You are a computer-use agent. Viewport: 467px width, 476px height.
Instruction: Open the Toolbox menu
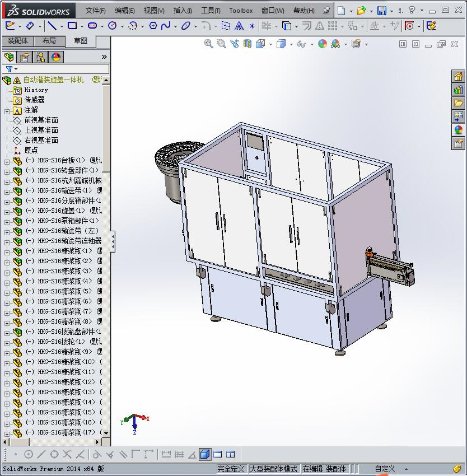(241, 11)
